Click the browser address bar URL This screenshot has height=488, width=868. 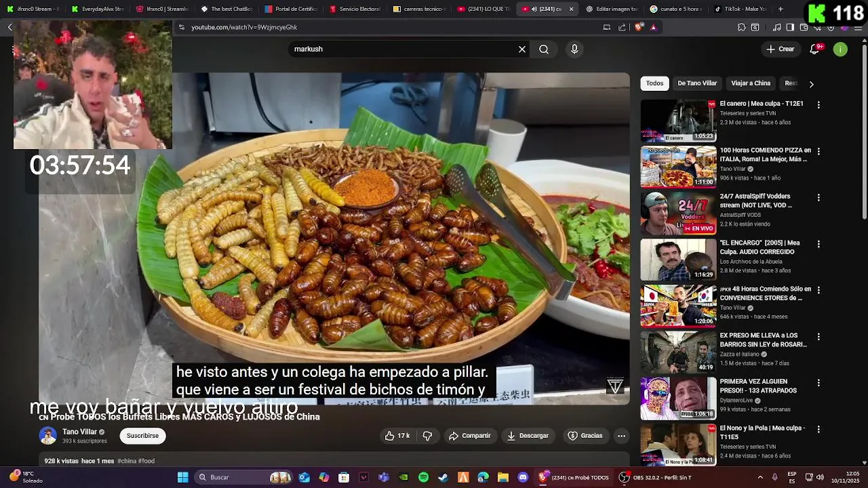(x=244, y=27)
